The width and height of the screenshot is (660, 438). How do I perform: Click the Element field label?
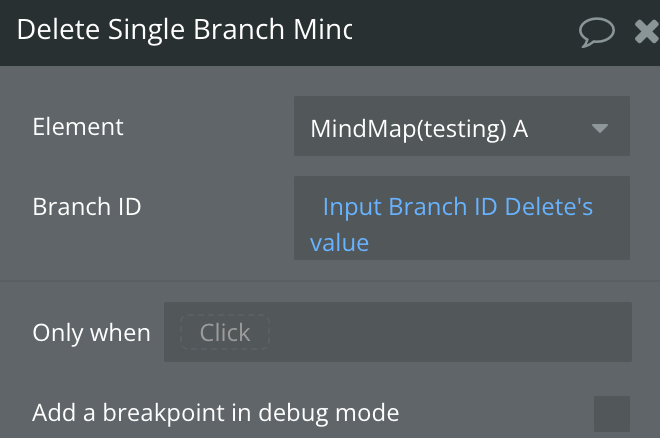[x=78, y=127]
